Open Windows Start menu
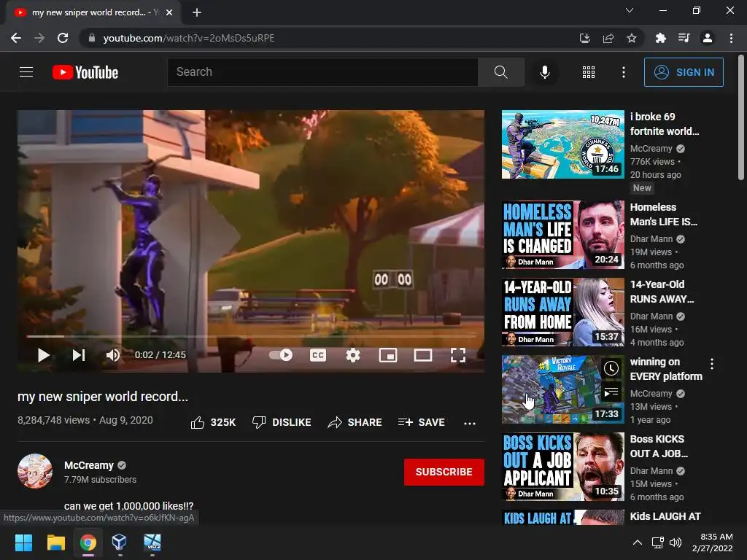Viewport: 747px width, 560px height. [23, 542]
